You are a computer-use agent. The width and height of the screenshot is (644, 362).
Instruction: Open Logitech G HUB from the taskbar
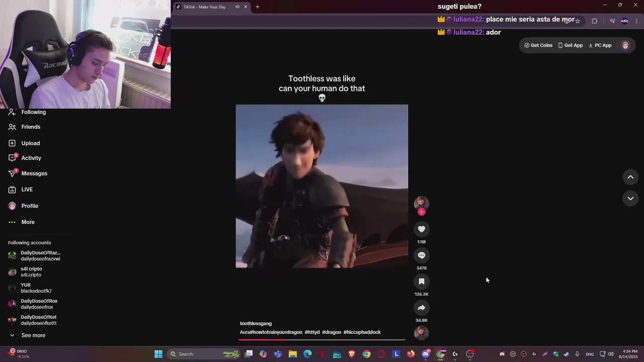coord(455,354)
